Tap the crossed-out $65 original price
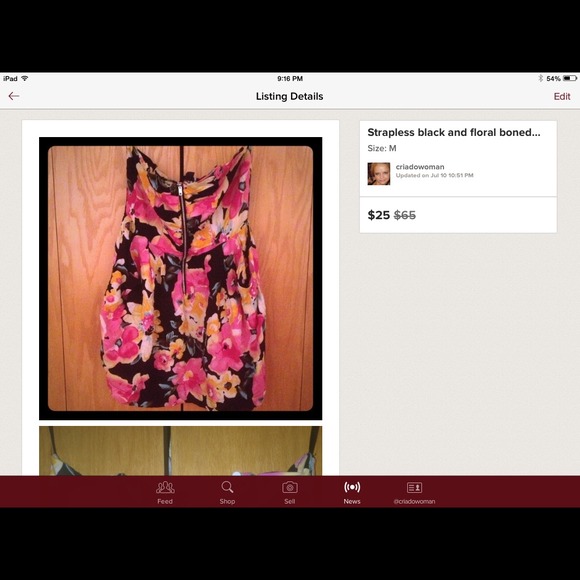This screenshot has height=580, width=580. coord(405,215)
